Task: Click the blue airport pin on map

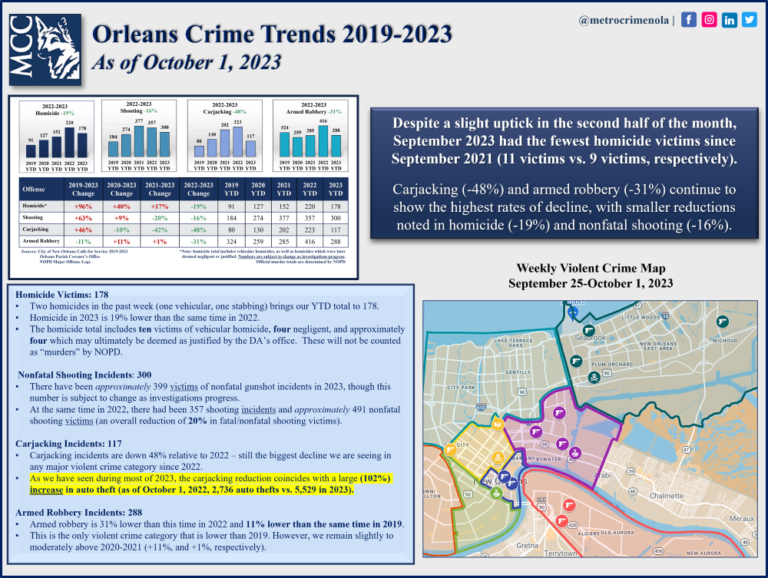Action: click(572, 311)
